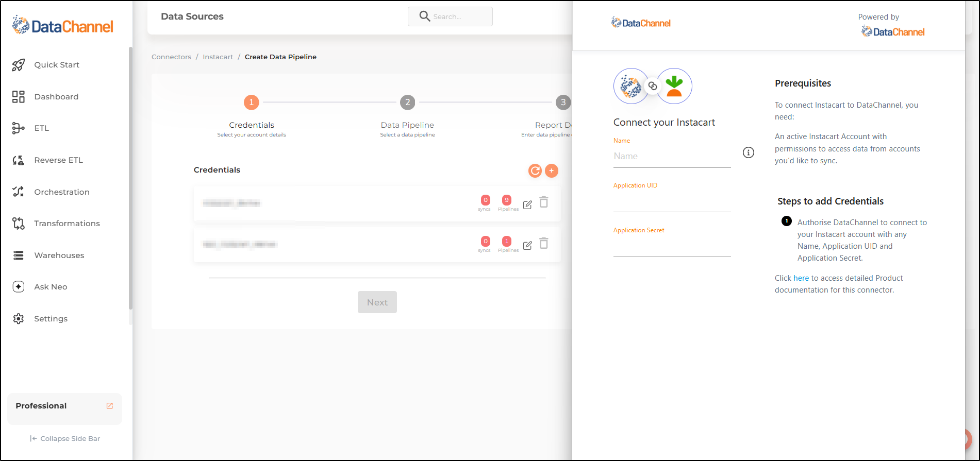The image size is (980, 461).
Task: Click the Credentials step label
Action: [x=252, y=125]
